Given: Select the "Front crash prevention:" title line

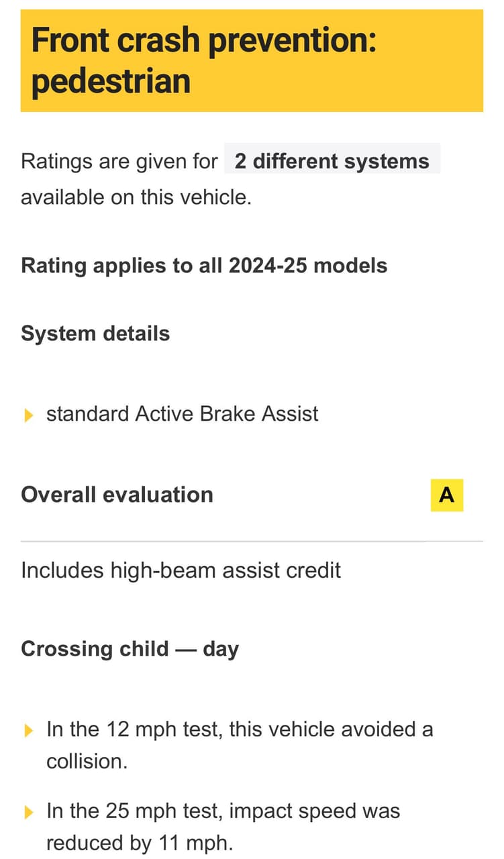Looking at the screenshot, I should pyautogui.click(x=203, y=41).
